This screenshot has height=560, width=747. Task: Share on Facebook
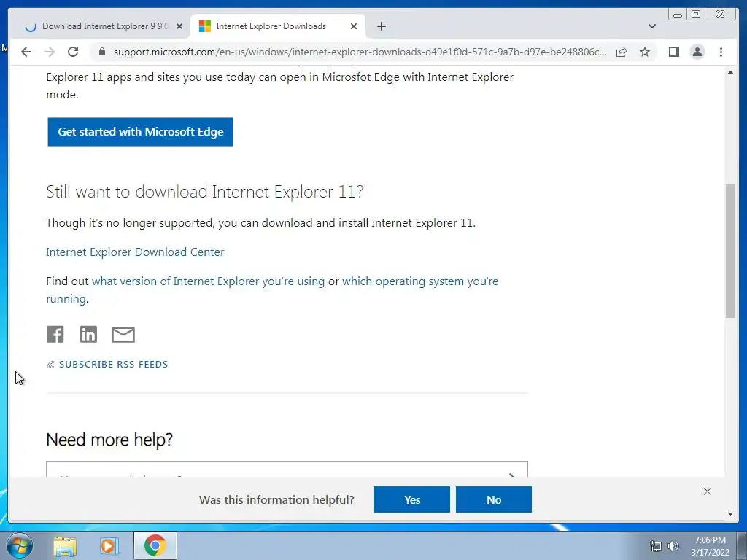pos(55,334)
